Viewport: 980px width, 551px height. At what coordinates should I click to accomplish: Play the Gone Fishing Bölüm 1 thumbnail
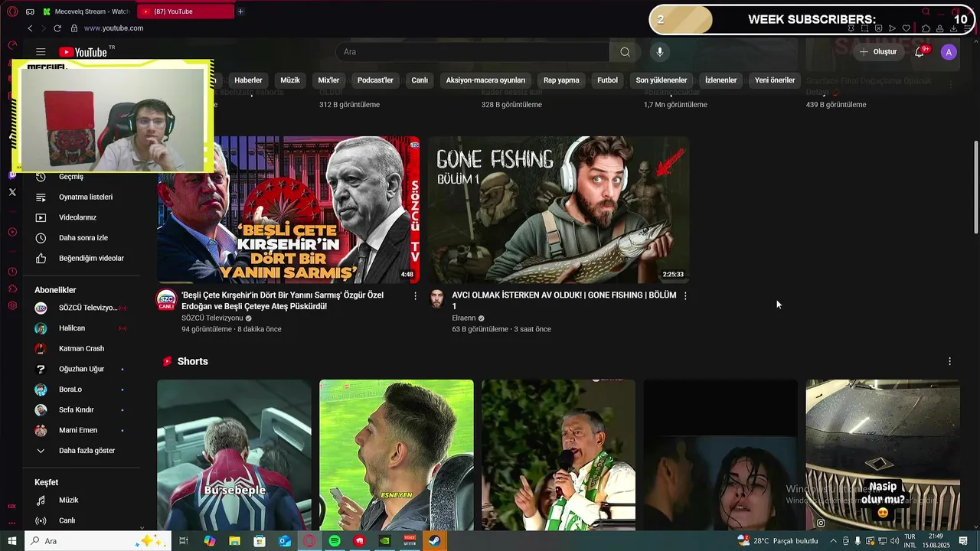tap(559, 210)
